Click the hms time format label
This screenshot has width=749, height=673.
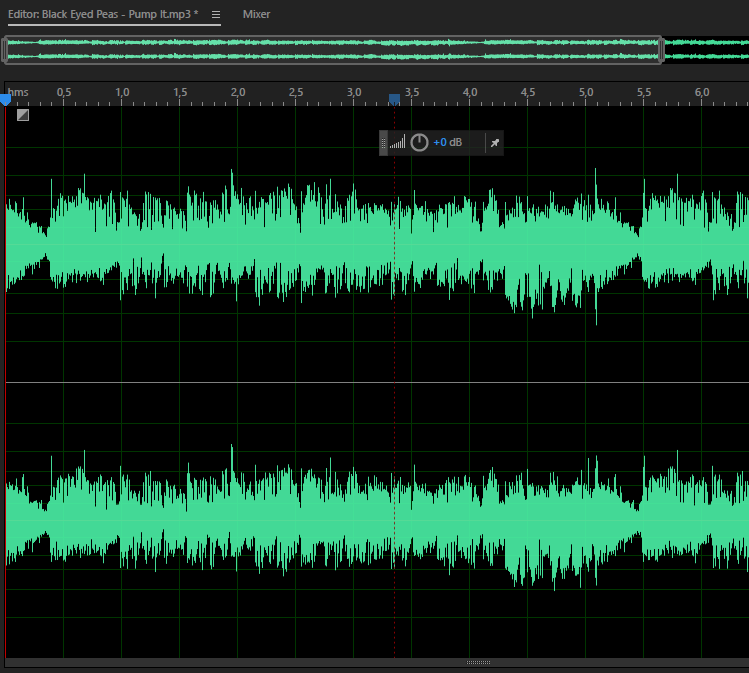point(19,92)
